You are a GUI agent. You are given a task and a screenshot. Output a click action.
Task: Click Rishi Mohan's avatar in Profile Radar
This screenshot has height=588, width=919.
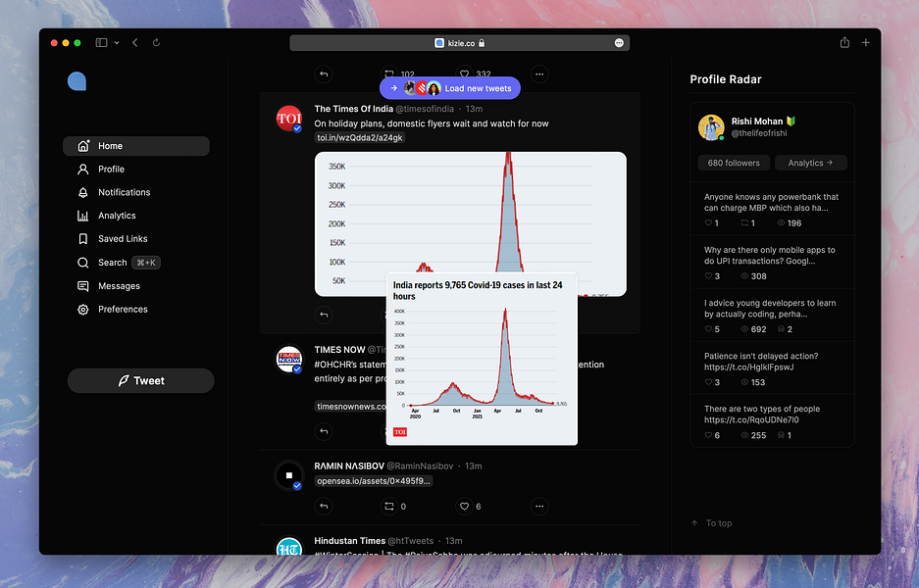coord(711,127)
